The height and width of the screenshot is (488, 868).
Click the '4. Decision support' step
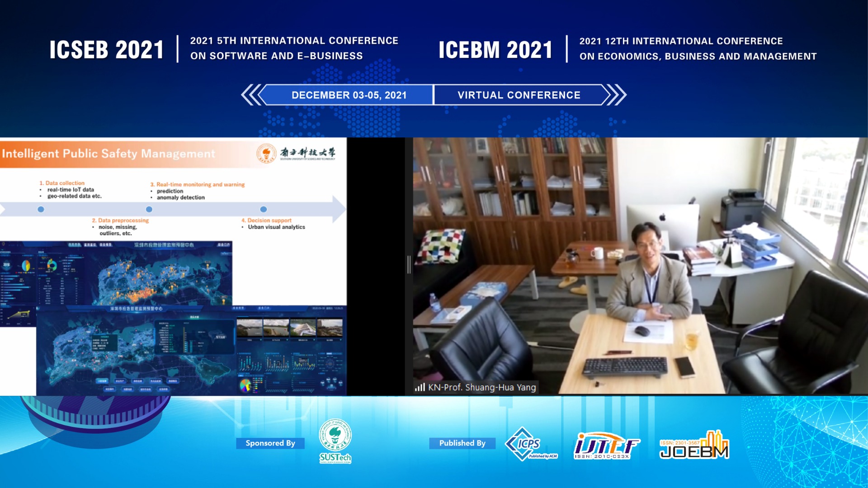[x=266, y=221]
